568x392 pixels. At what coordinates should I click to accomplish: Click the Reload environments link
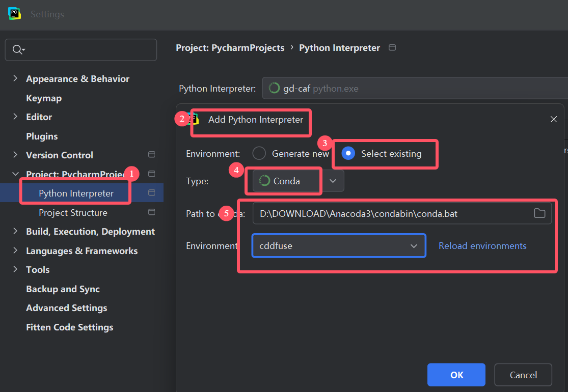click(x=482, y=246)
